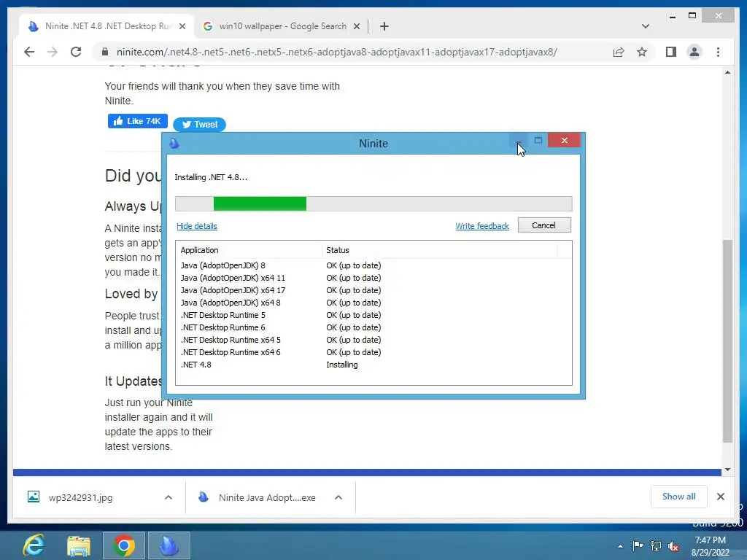Minimize the Chrome window
The image size is (747, 560).
click(672, 16)
